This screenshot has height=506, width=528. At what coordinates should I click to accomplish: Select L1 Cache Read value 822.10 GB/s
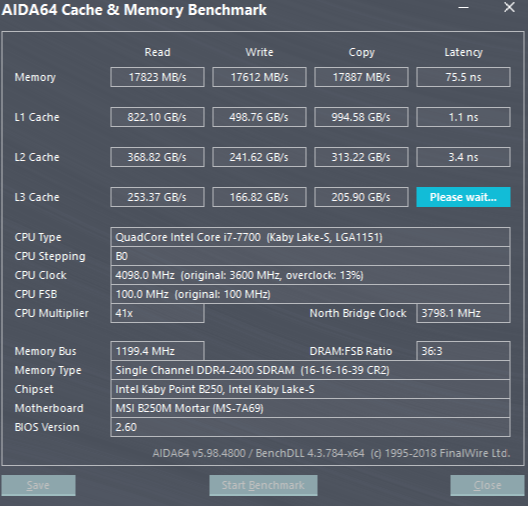[157, 117]
